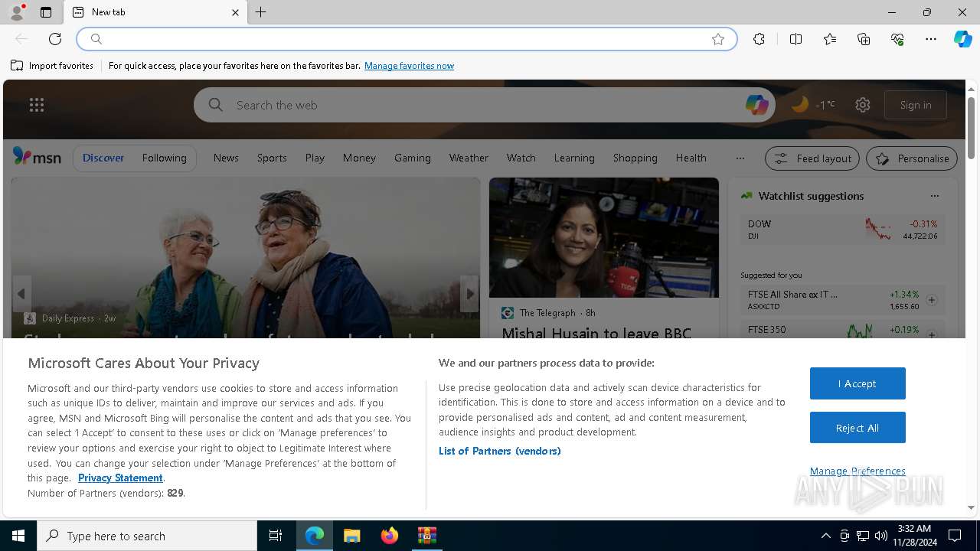Click the browser refresh button
This screenshot has width=980, height=551.
pyautogui.click(x=55, y=39)
